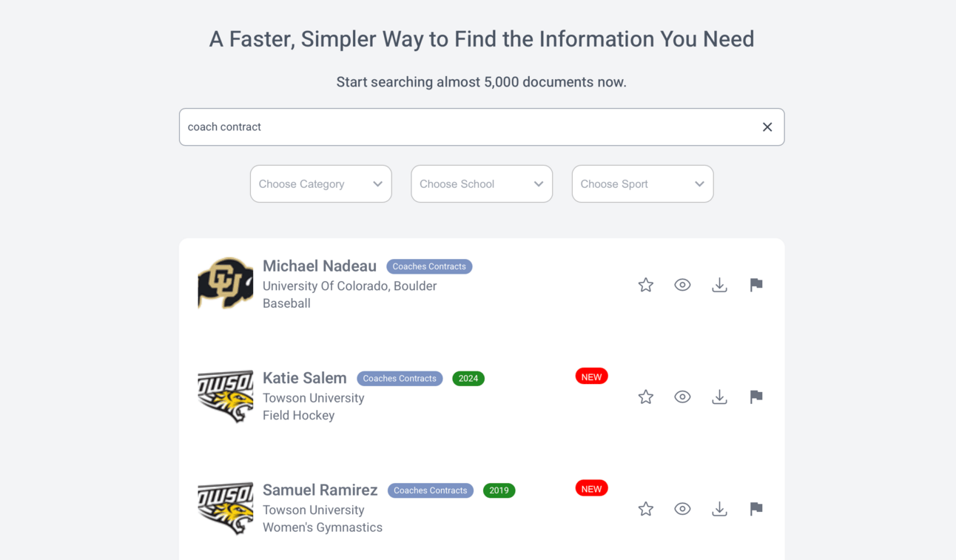Flag the Katie Salem document

pos(756,397)
